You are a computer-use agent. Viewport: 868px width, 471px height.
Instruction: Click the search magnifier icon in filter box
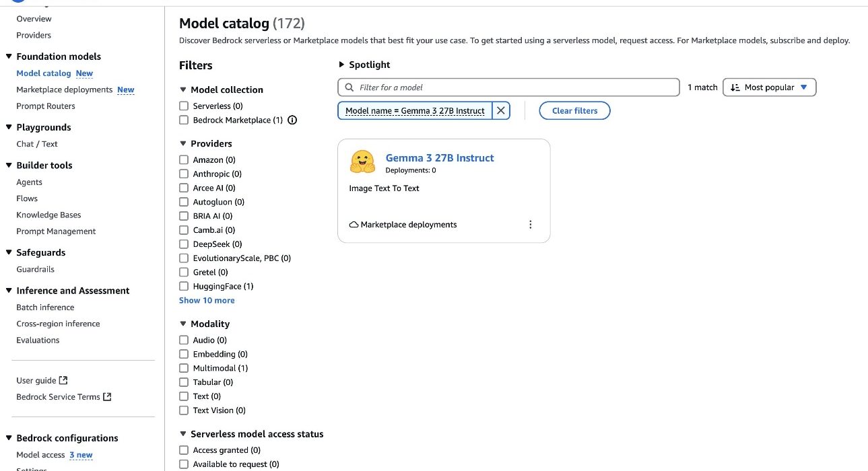click(349, 87)
